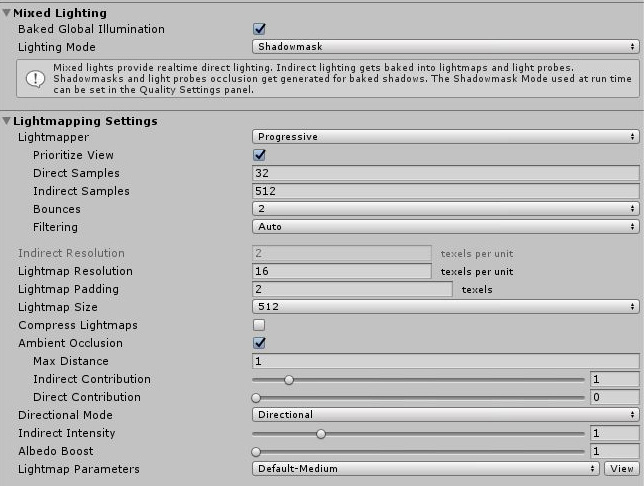Uncheck the Ambient Occlusion checkbox

pyautogui.click(x=259, y=343)
